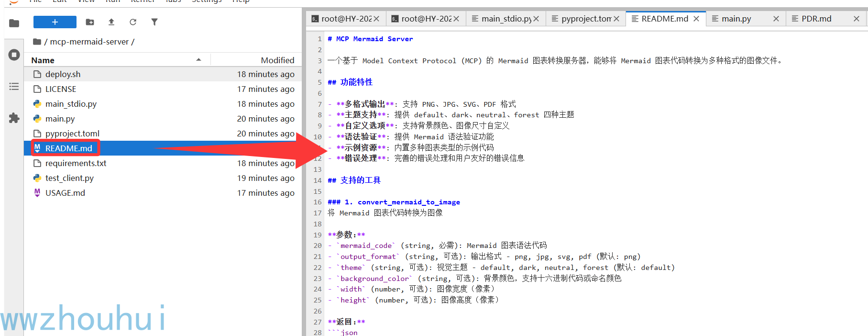Click the '**返回:**' line in editor
The width and height of the screenshot is (868, 336).
pyautogui.click(x=346, y=322)
